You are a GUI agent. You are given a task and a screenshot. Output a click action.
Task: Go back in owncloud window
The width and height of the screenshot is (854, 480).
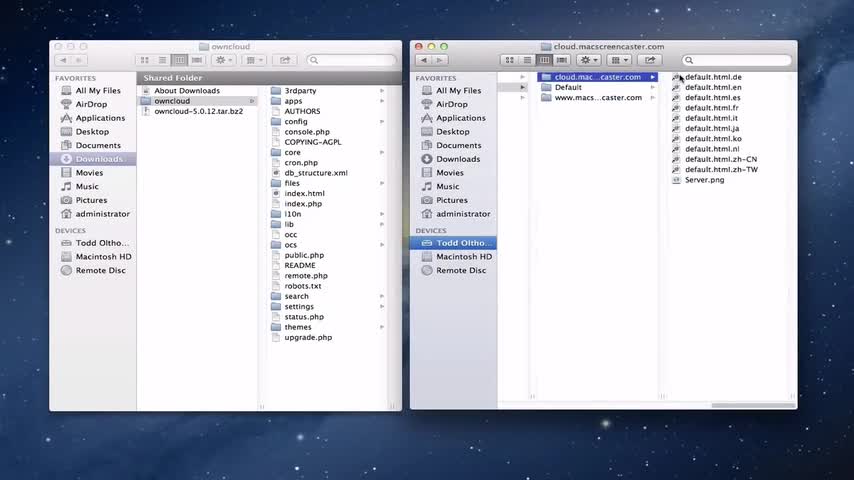(63, 60)
